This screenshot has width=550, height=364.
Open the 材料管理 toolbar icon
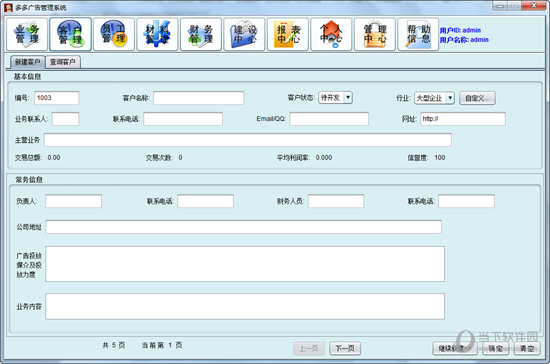(157, 34)
